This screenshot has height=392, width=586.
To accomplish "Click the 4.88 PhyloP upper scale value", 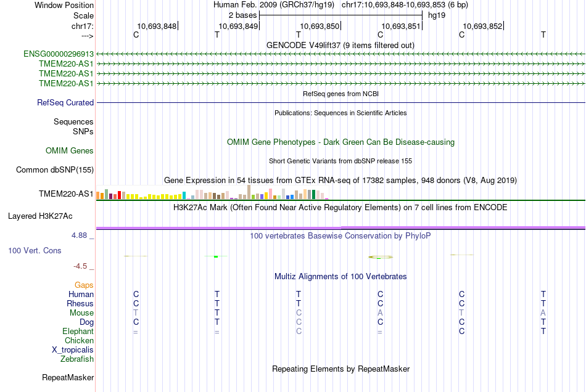I will (x=79, y=235).
